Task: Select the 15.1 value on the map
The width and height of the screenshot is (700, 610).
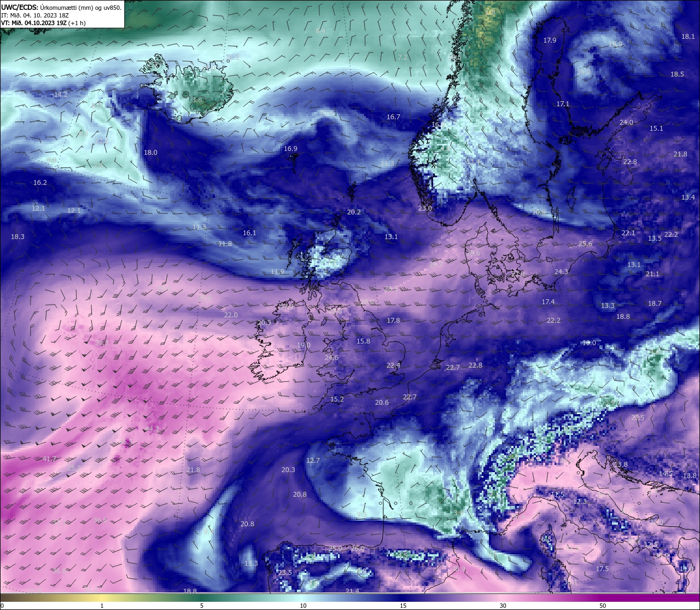Action: pyautogui.click(x=656, y=129)
